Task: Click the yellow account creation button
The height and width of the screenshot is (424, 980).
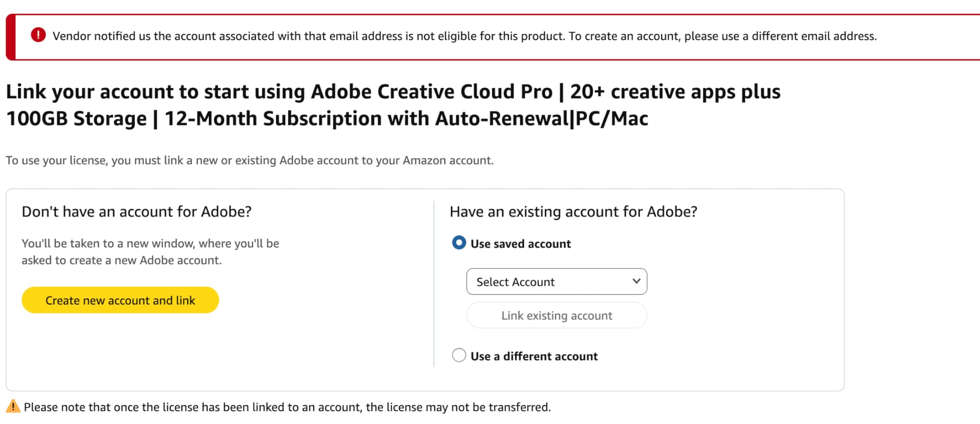Action: (x=120, y=300)
